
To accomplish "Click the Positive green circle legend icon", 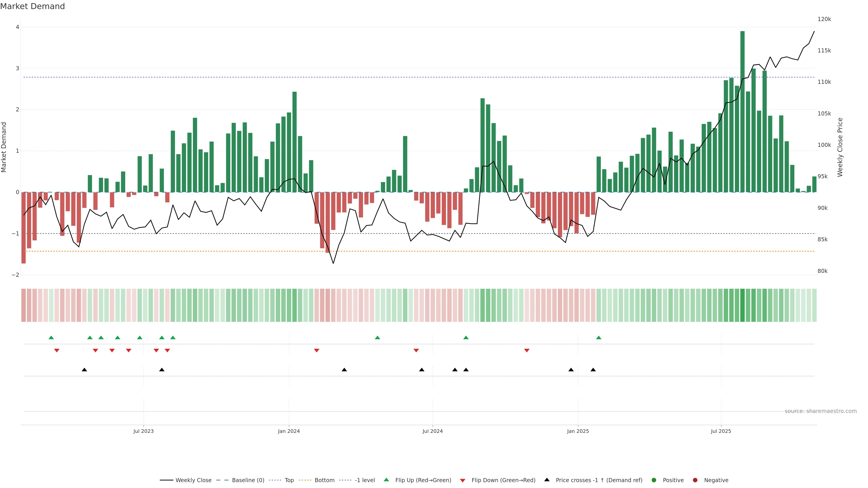I will tap(654, 480).
